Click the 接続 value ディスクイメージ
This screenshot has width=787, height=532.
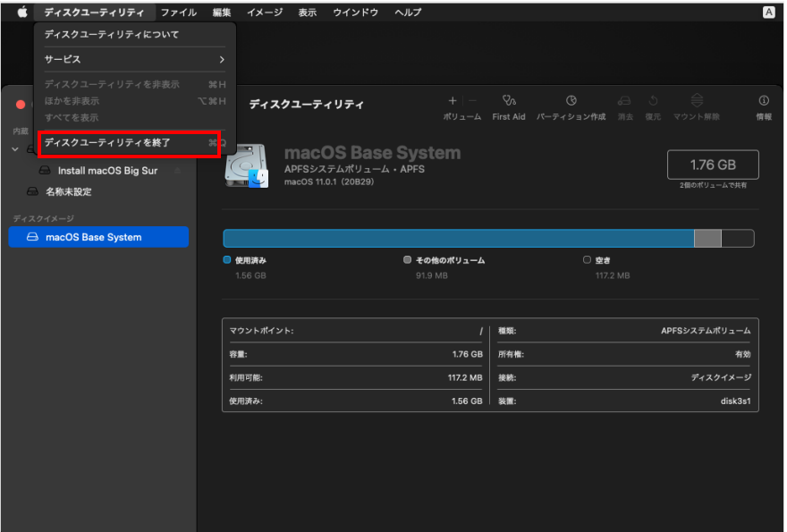pos(721,377)
